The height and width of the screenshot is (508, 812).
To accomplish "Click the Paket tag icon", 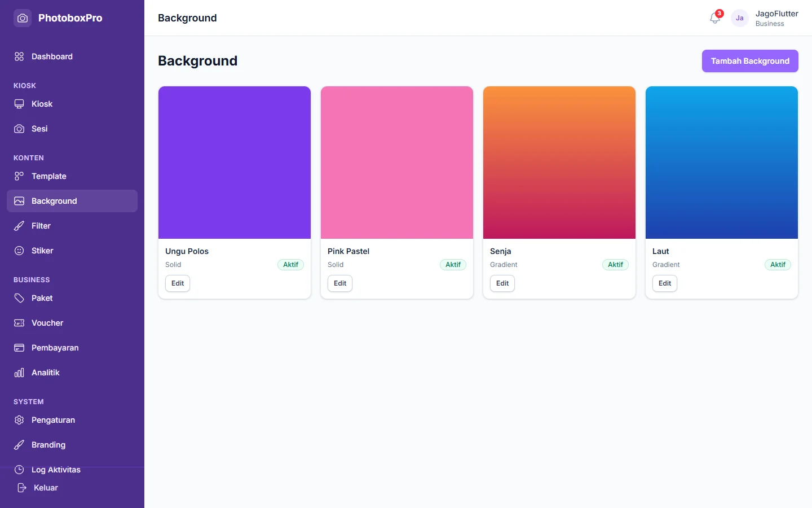I will (x=19, y=298).
